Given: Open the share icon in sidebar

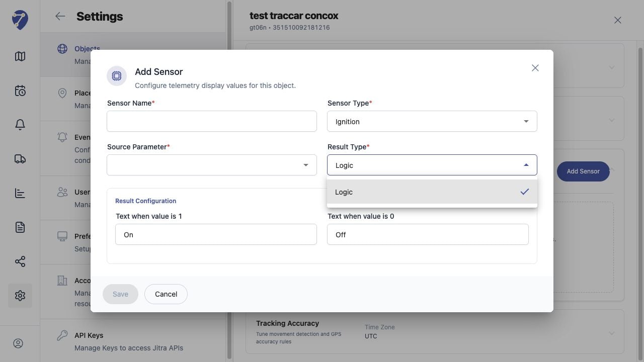Looking at the screenshot, I should (x=20, y=261).
